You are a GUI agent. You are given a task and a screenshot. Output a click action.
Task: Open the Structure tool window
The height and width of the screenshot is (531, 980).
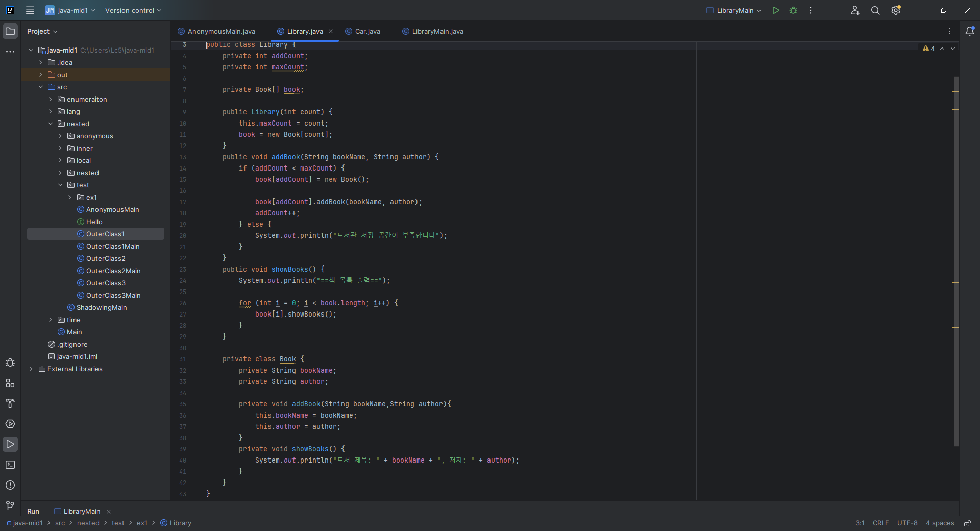[x=10, y=383]
